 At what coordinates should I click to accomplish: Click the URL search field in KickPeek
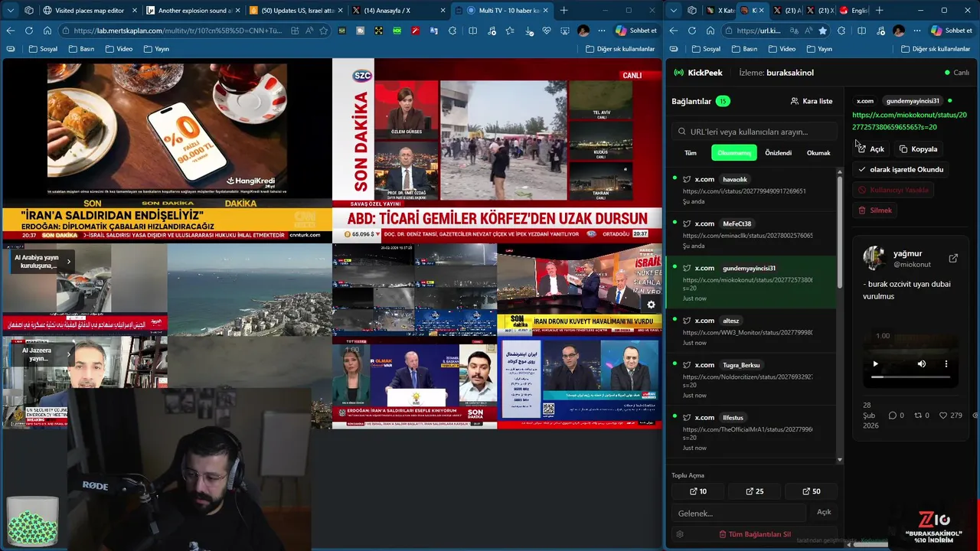[754, 132]
